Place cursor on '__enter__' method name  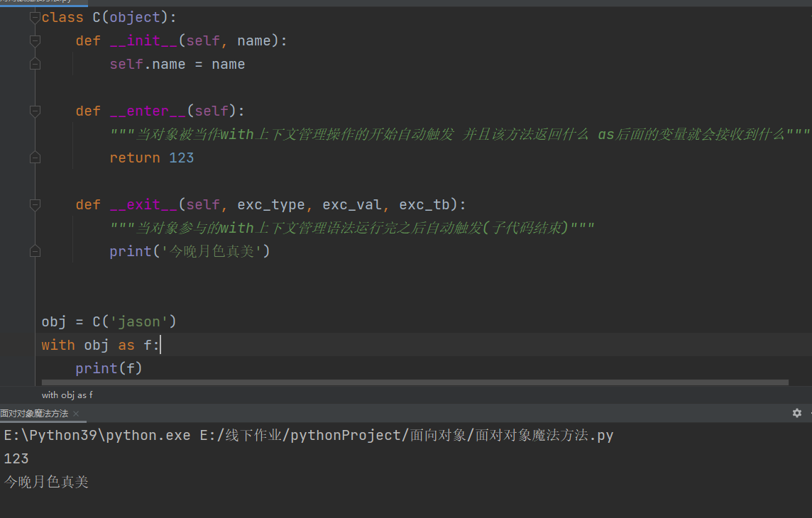pyautogui.click(x=148, y=111)
